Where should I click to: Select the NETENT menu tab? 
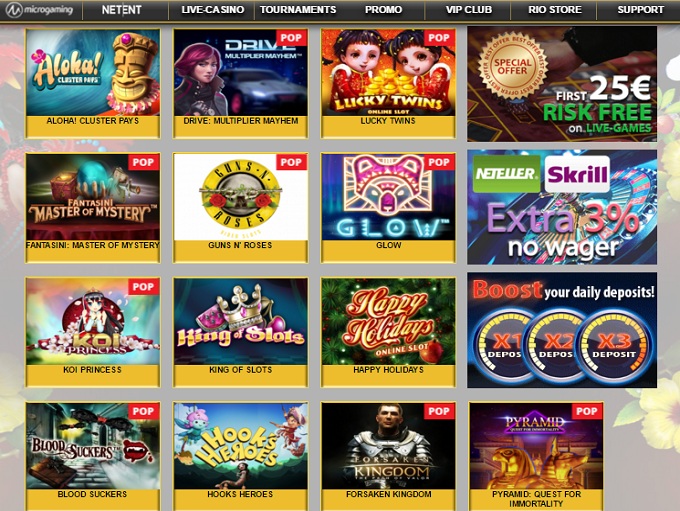[121, 10]
